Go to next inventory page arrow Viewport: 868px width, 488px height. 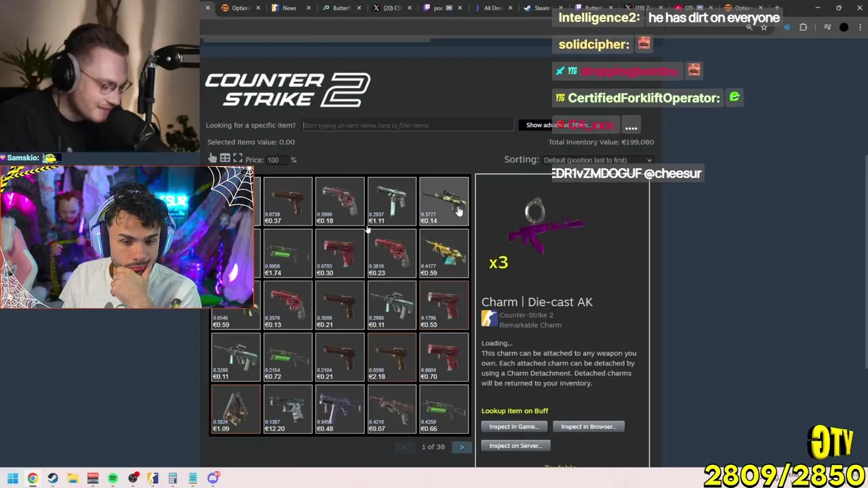[462, 447]
